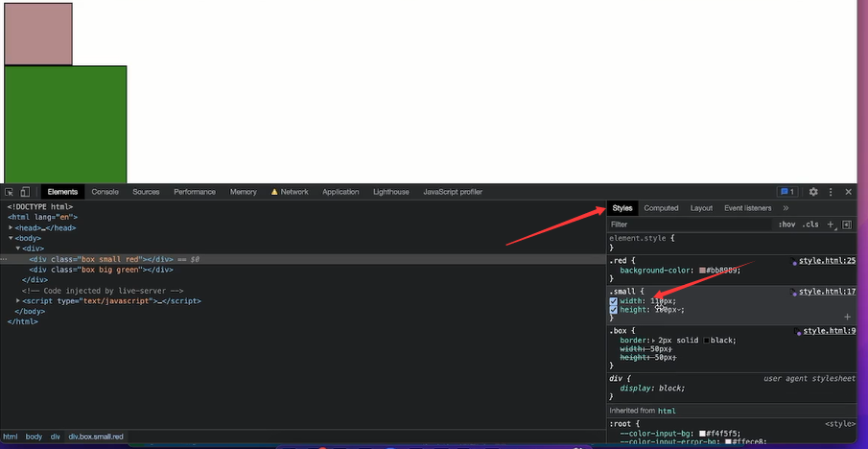Image resolution: width=868 pixels, height=449 pixels.
Task: Add a declaration via .small rule plus icon
Action: [847, 317]
